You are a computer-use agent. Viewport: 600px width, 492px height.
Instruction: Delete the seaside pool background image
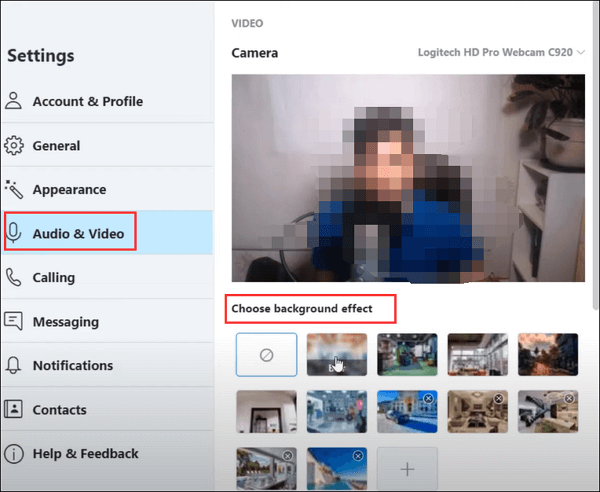tap(358, 456)
